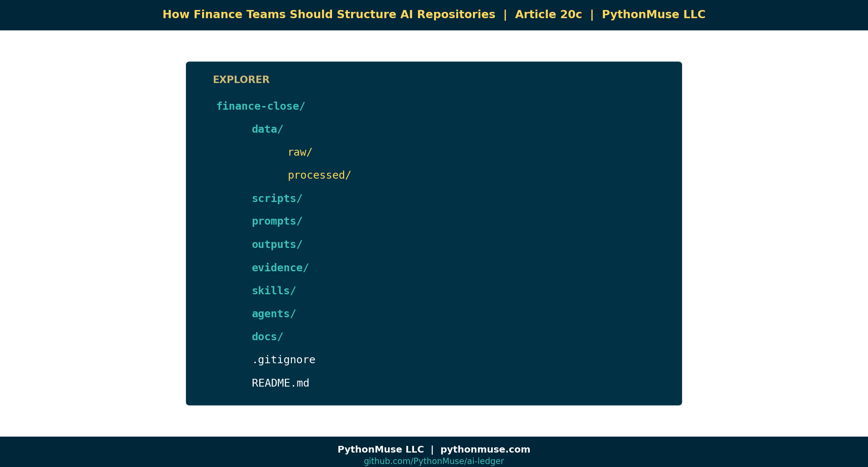Open the scripts/ folder

click(x=277, y=199)
